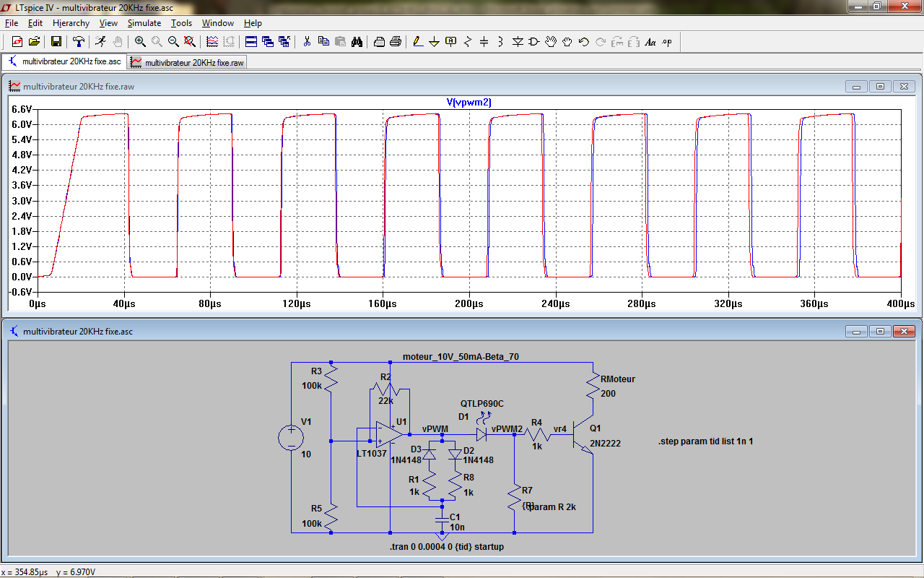This screenshot has width=924, height=578.
Task: Select the Diode component tool
Action: [518, 42]
